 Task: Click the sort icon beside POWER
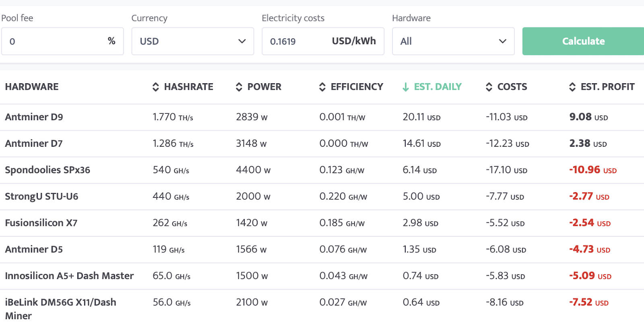239,87
